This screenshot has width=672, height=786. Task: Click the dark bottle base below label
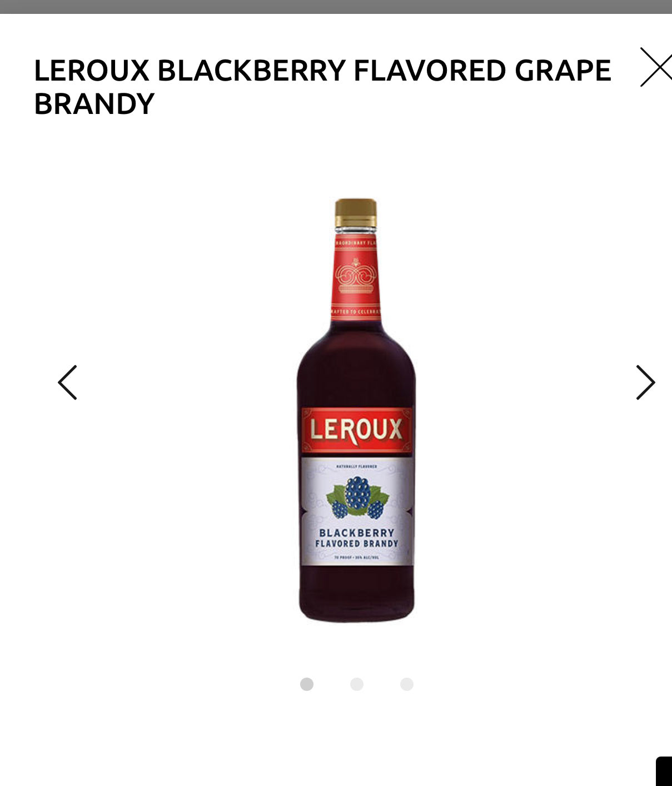pos(356,594)
